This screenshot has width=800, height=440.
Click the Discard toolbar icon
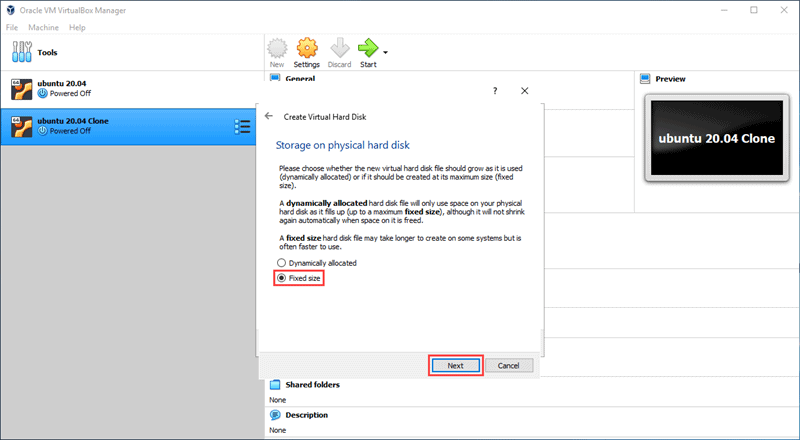(339, 48)
